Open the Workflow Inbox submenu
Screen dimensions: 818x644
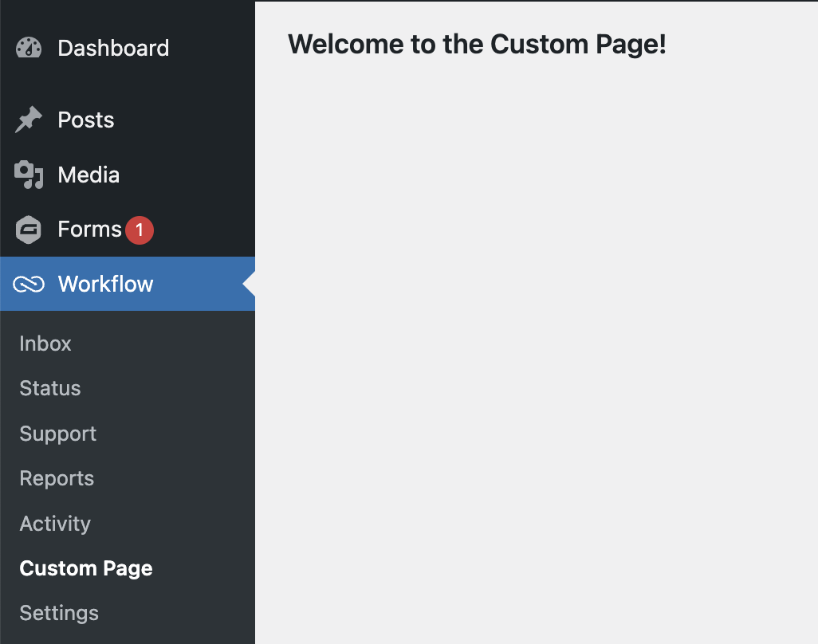[x=45, y=344]
